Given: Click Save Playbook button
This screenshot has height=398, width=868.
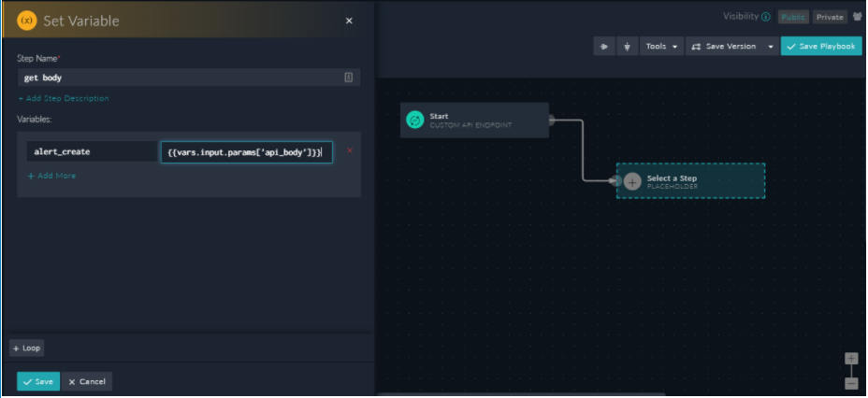Looking at the screenshot, I should [x=821, y=47].
